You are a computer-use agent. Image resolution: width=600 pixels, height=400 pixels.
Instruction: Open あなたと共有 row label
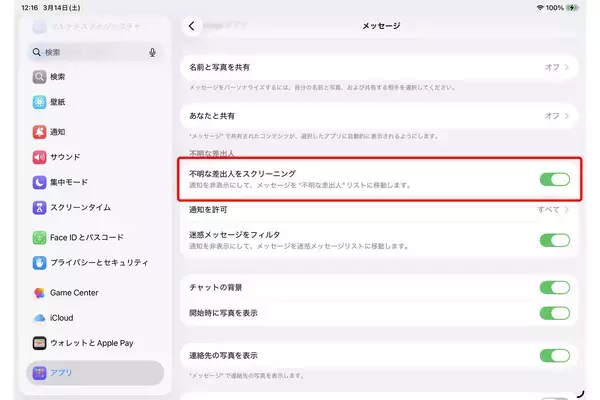point(212,116)
